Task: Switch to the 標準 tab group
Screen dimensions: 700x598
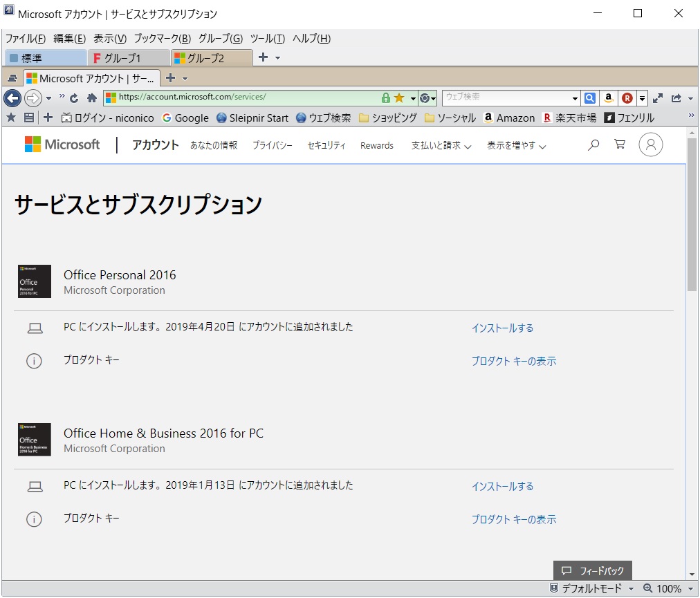Action: 46,58
